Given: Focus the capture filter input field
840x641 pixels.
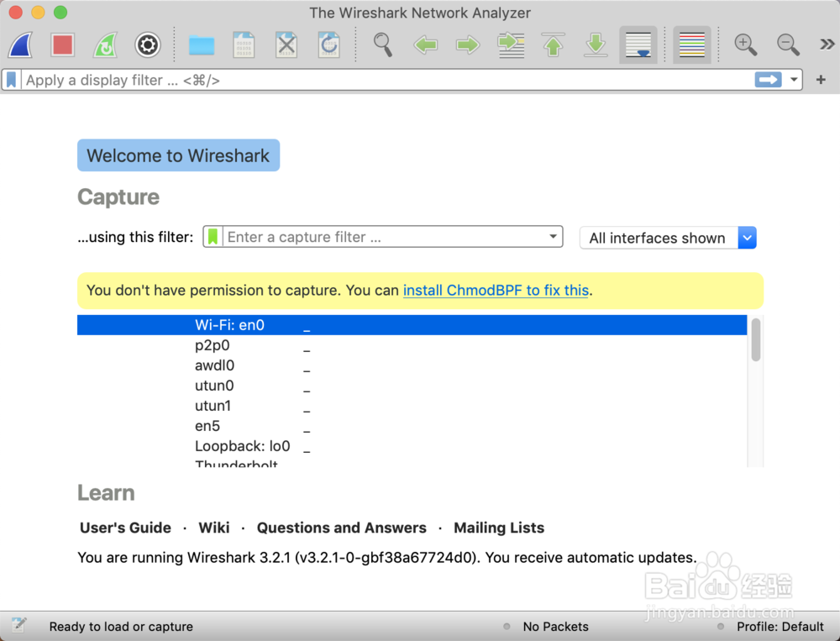Looking at the screenshot, I should pyautogui.click(x=385, y=236).
